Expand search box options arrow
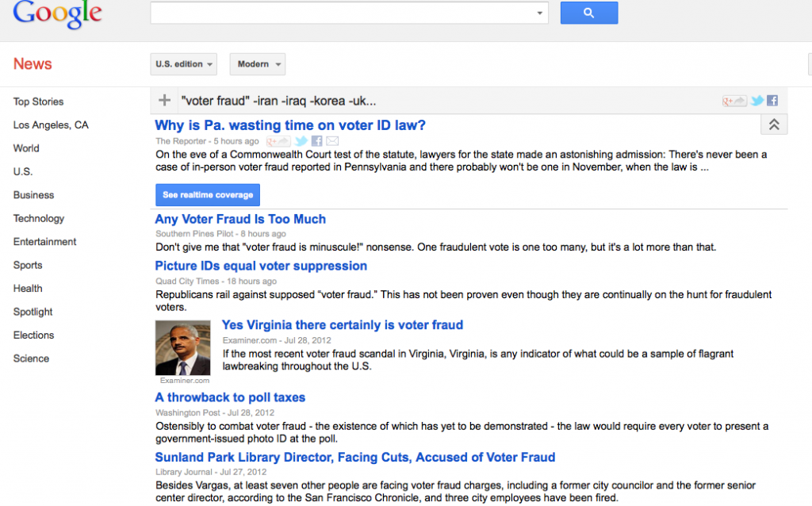This screenshot has width=812, height=506. tap(539, 13)
